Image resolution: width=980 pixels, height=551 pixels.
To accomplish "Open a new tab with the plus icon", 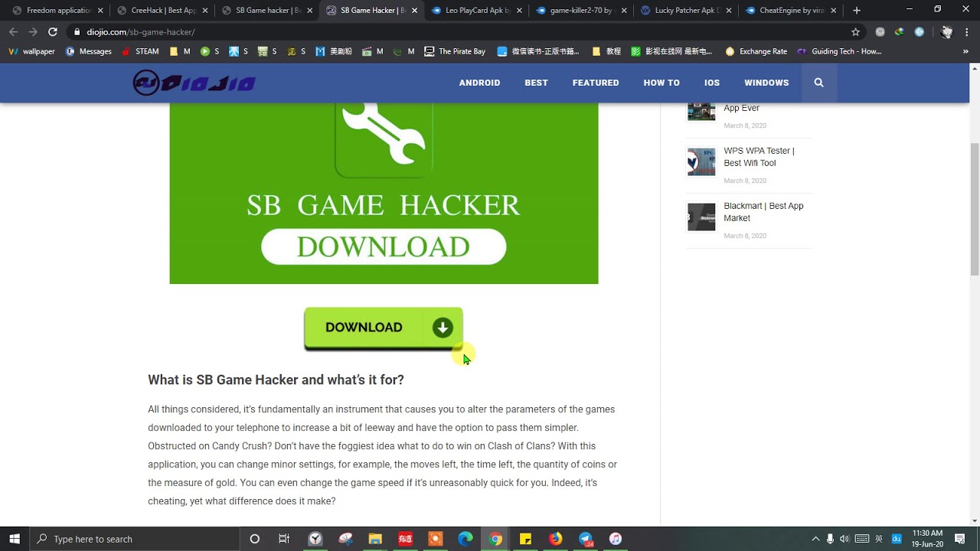I will point(857,11).
